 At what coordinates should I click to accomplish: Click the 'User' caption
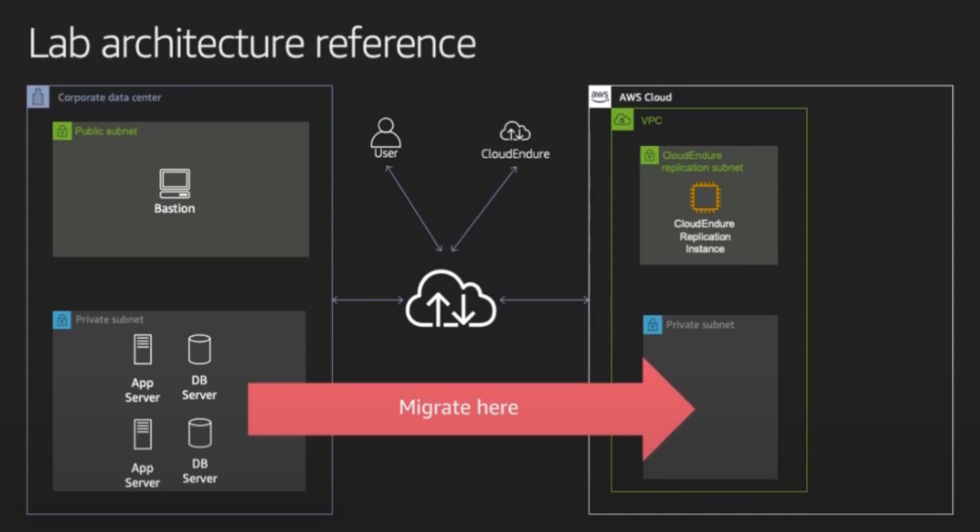[385, 154]
